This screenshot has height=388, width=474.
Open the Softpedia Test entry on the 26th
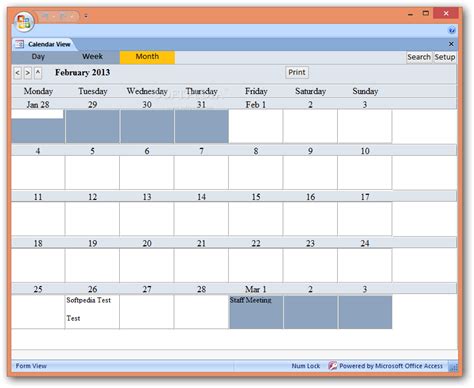[89, 300]
